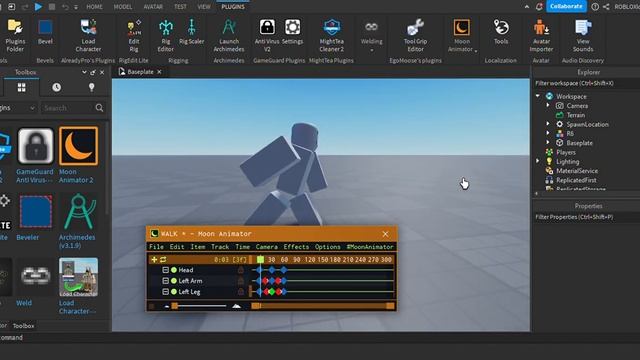Open the Rig Scaler tool
This screenshot has width=640, height=360.
[191, 31]
